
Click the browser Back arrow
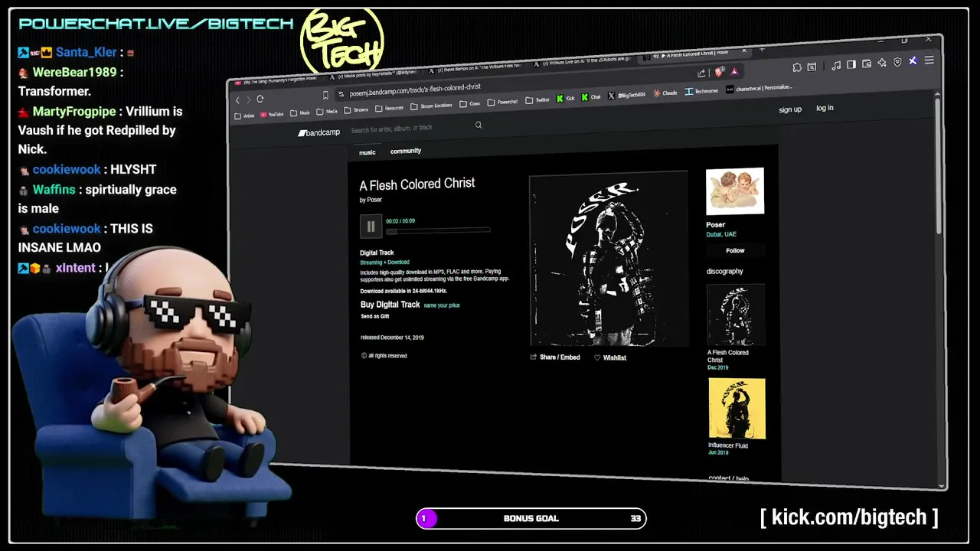238,100
